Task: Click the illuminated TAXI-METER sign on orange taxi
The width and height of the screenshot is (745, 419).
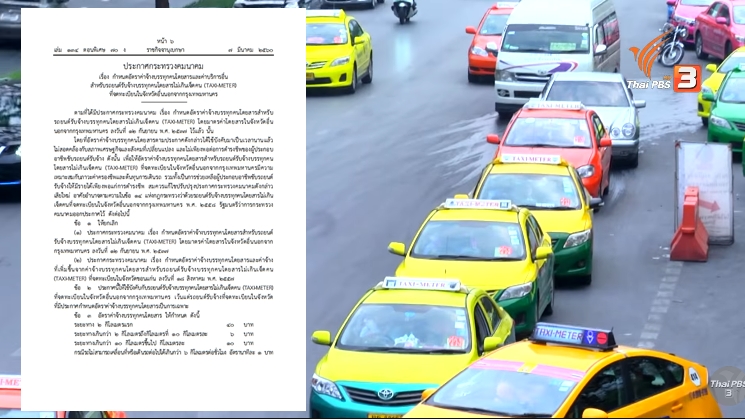Action: coord(573,335)
